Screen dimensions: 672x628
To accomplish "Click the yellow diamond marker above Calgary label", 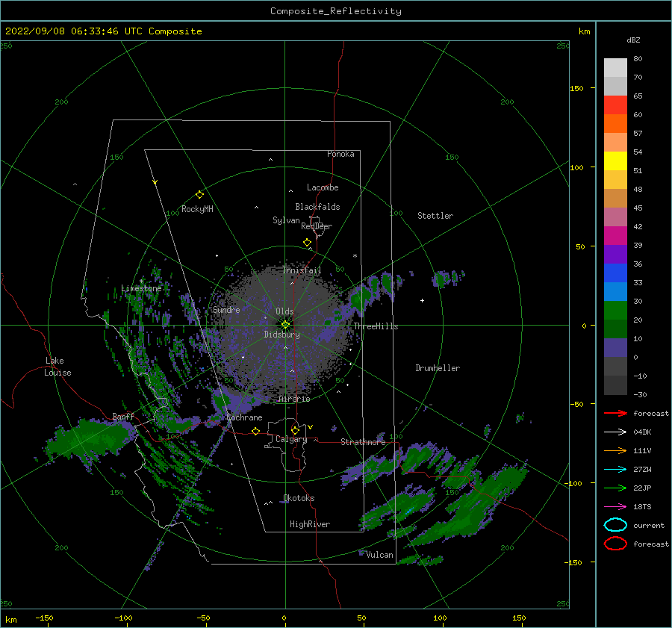I will pos(295,430).
